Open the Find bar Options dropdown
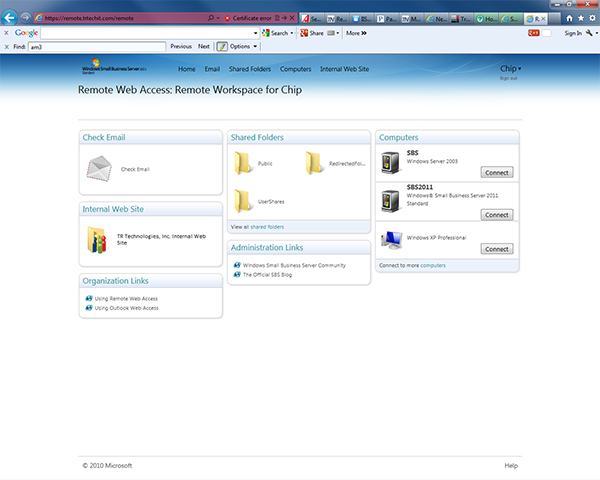600x480 pixels. pos(238,46)
